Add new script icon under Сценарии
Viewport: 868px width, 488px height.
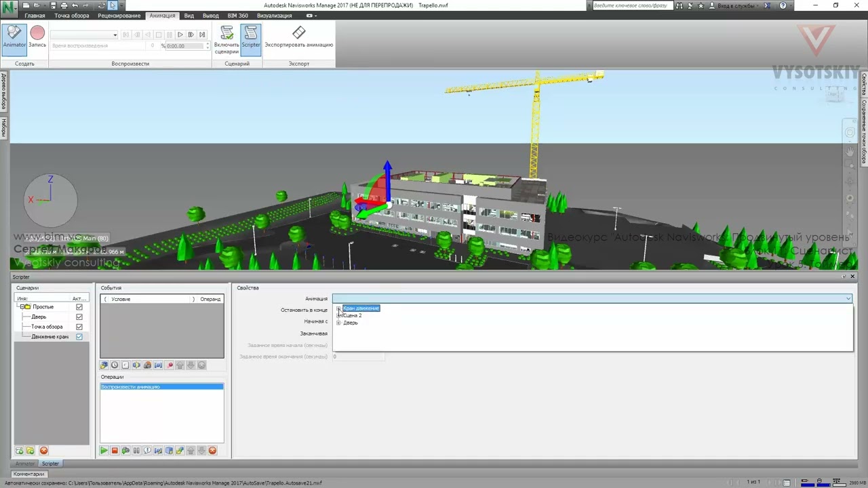coord(19,451)
